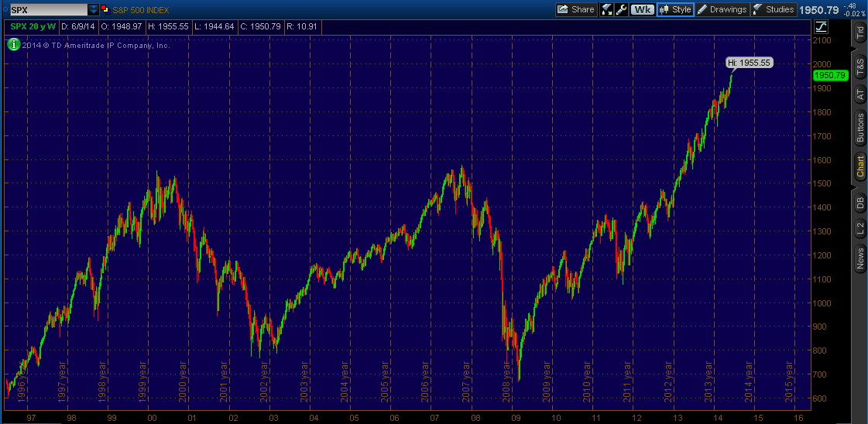Select the AT side tab
Image resolution: width=868 pixels, height=424 pixels.
click(859, 93)
